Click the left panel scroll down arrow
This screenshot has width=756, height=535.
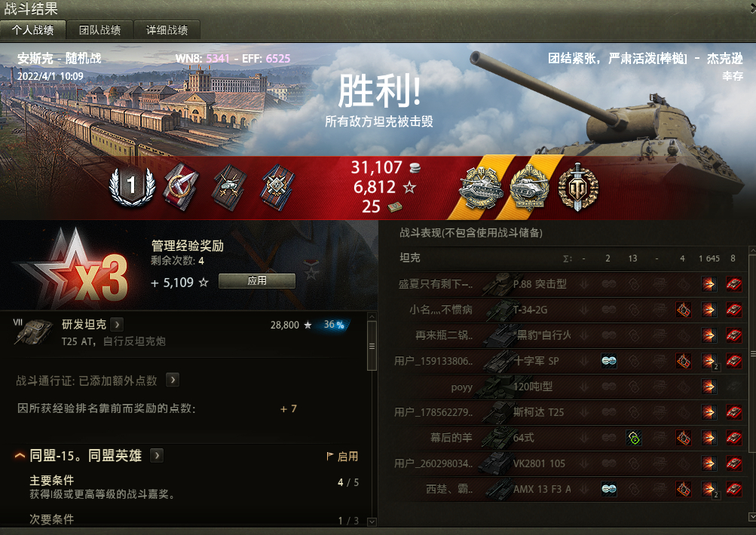[x=372, y=521]
